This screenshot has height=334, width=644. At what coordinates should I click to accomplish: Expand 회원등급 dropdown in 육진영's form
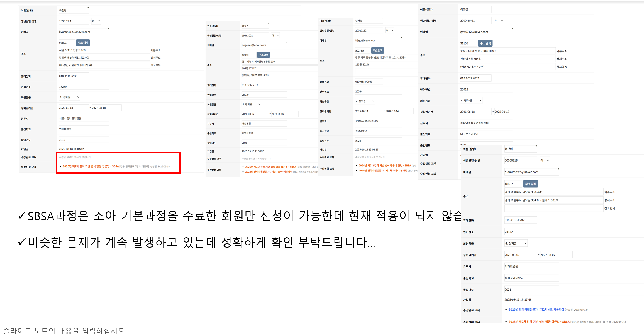click(x=70, y=97)
